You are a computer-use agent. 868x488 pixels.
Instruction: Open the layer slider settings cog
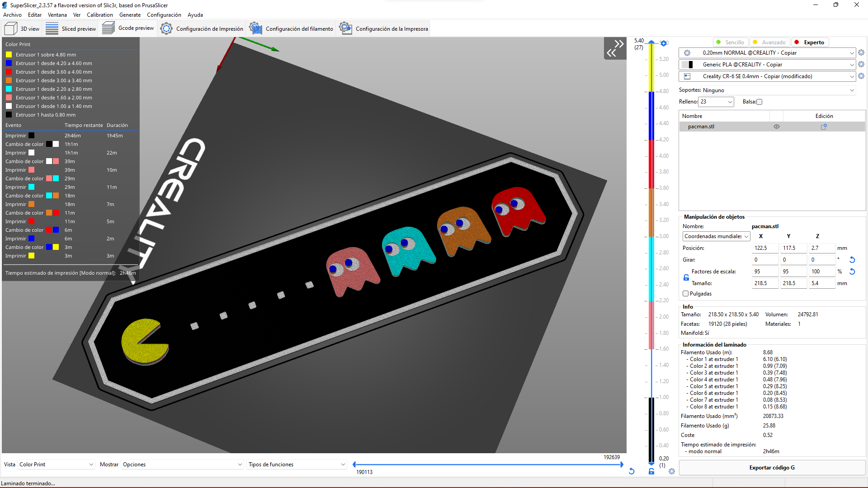click(x=672, y=471)
